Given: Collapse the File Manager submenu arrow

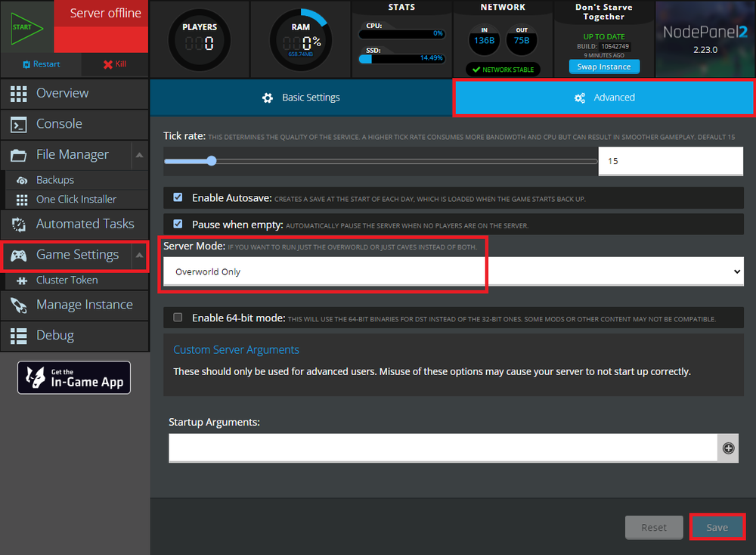Looking at the screenshot, I should click(140, 155).
